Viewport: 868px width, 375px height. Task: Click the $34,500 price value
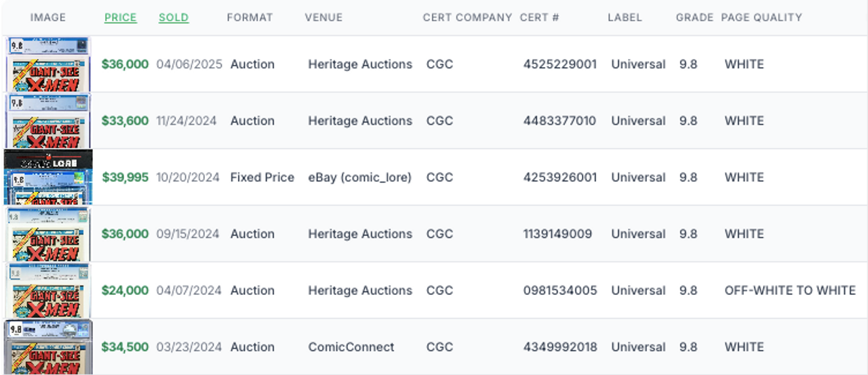pyautogui.click(x=125, y=347)
